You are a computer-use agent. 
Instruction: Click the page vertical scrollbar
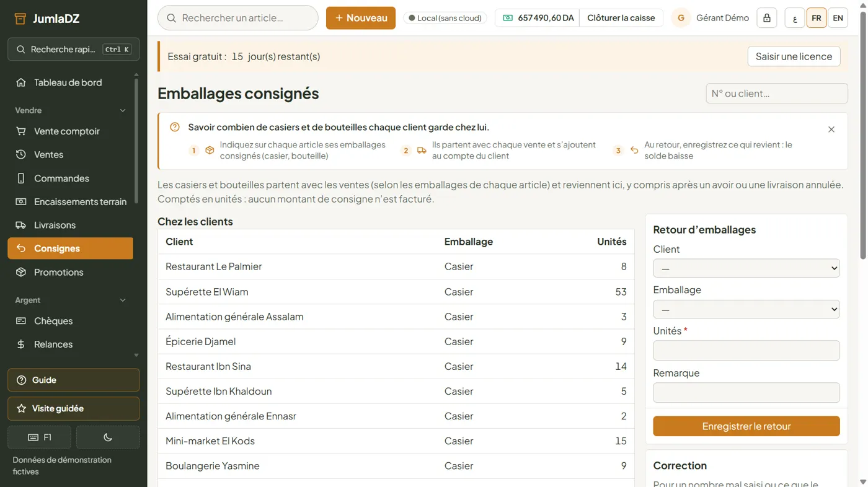863,135
